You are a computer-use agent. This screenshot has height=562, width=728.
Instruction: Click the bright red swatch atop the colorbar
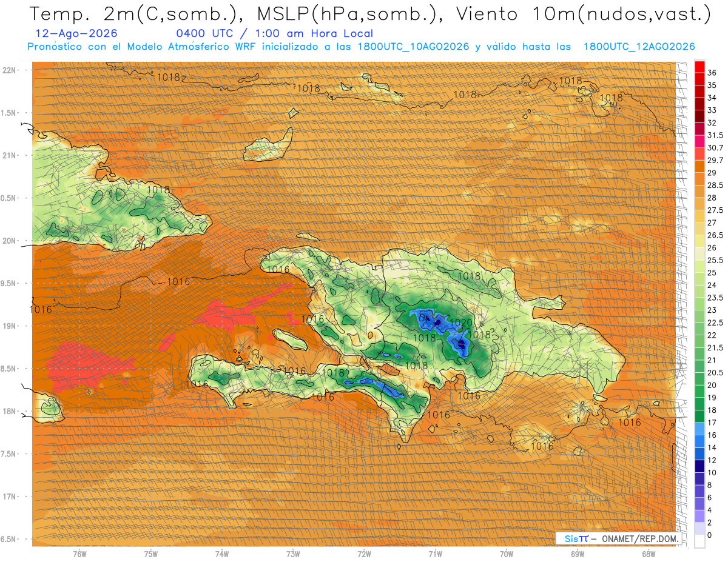click(699, 67)
